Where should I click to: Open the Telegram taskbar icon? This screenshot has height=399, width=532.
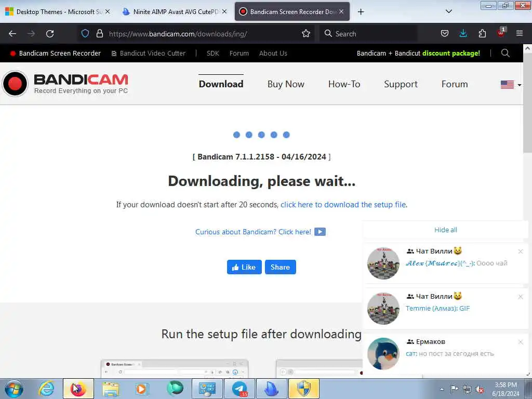click(240, 389)
